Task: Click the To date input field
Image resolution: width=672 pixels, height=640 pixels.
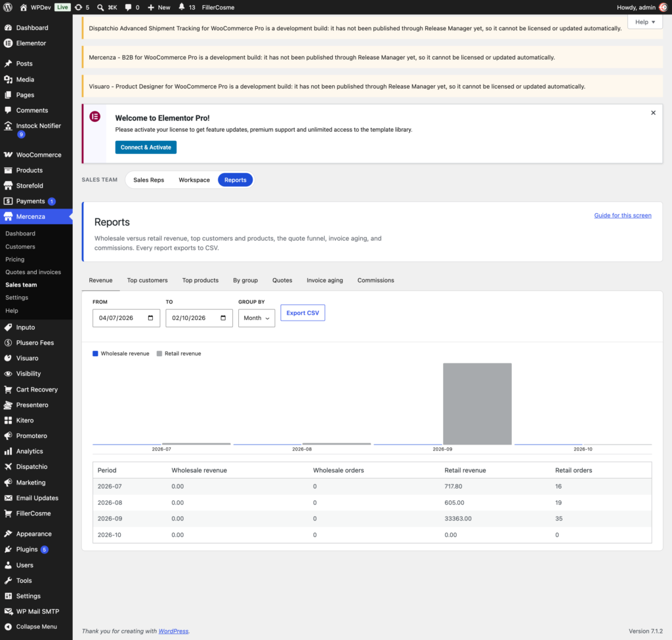Action: pos(199,318)
